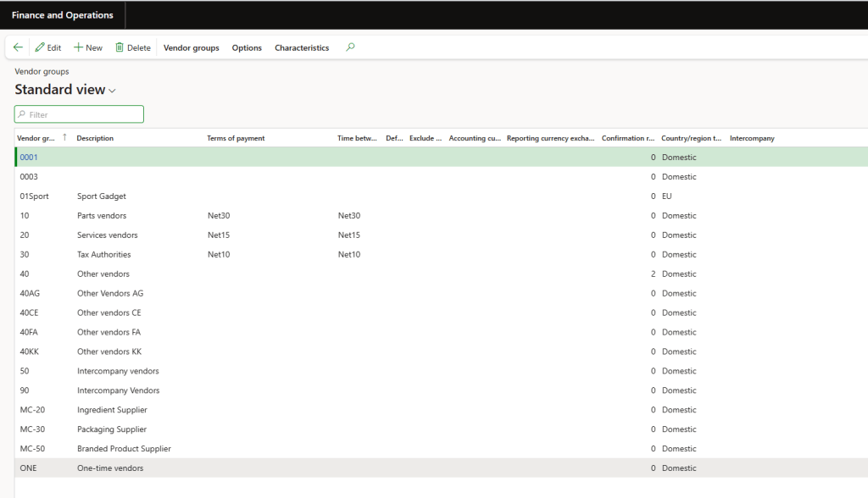Open the Vendor groups menu

[191, 47]
